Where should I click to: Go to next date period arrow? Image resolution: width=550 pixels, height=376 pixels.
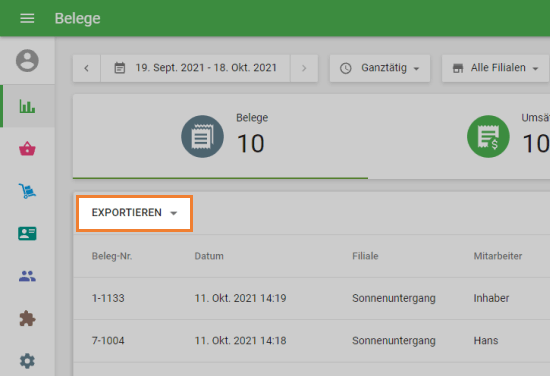[x=304, y=68]
